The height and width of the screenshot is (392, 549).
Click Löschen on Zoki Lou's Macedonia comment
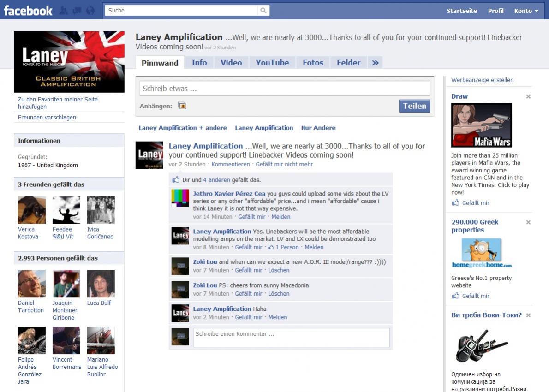pyautogui.click(x=279, y=294)
